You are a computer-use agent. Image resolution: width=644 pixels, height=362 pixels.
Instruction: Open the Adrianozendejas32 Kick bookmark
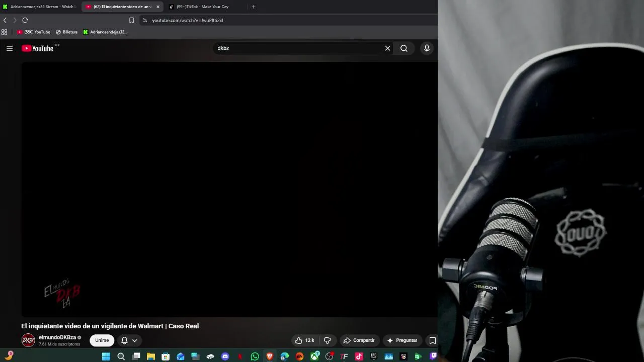tap(105, 32)
